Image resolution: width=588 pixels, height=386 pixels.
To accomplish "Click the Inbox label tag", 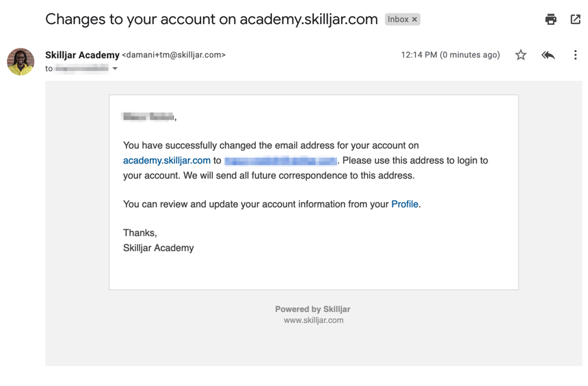I will [397, 20].
